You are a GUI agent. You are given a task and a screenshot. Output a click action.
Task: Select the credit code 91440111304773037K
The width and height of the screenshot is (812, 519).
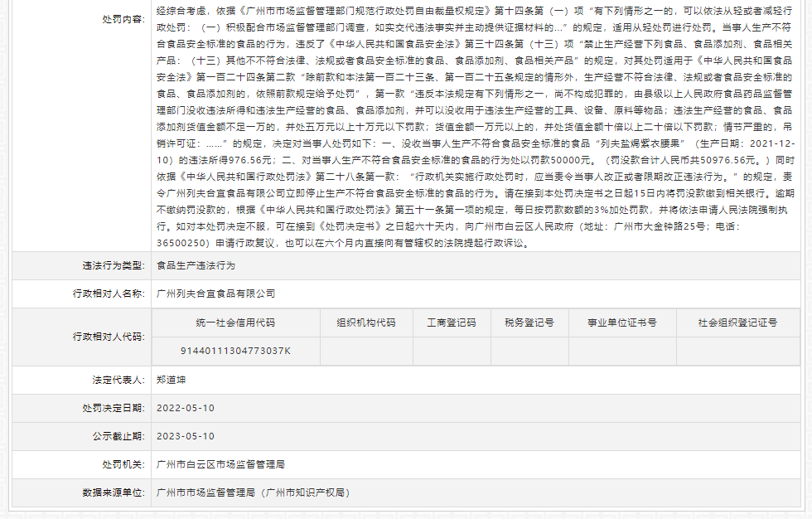(x=235, y=351)
